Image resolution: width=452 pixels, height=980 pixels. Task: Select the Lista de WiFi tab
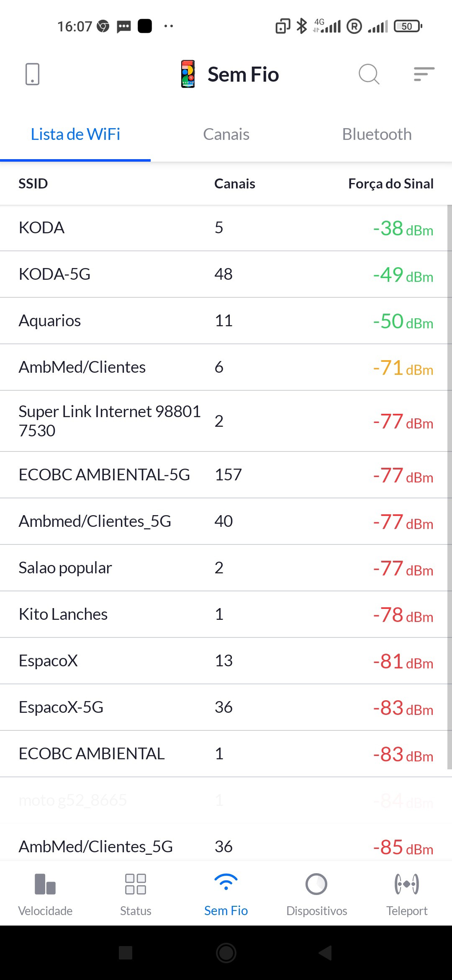click(75, 134)
